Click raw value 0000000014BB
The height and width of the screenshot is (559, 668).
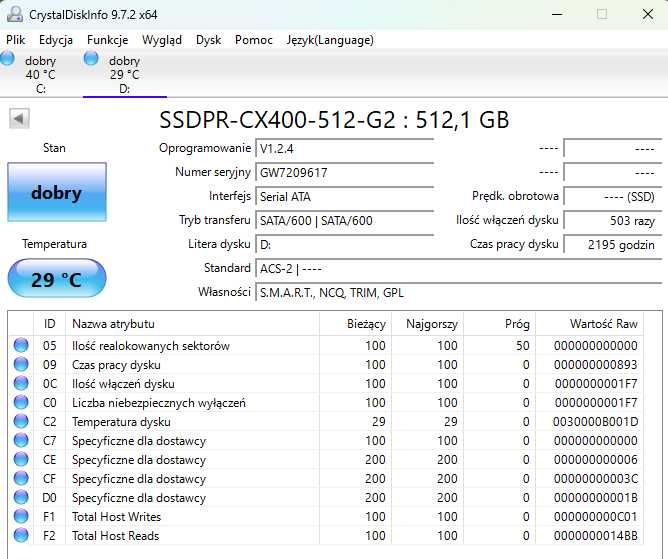[x=596, y=536]
